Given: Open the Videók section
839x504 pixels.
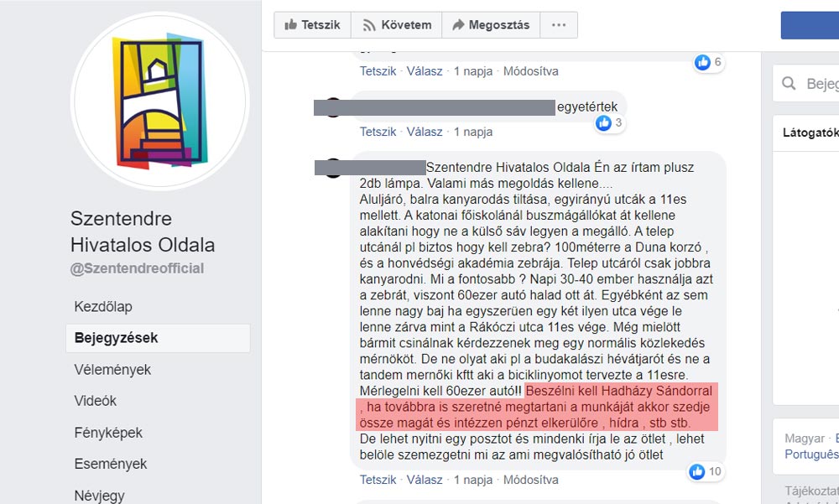Looking at the screenshot, I should (96, 401).
